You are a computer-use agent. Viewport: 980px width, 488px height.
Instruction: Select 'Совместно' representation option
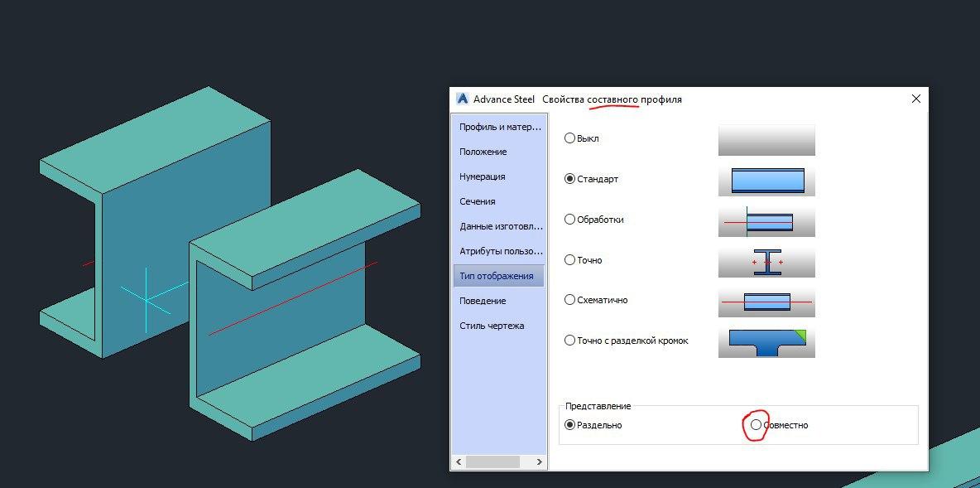756,425
